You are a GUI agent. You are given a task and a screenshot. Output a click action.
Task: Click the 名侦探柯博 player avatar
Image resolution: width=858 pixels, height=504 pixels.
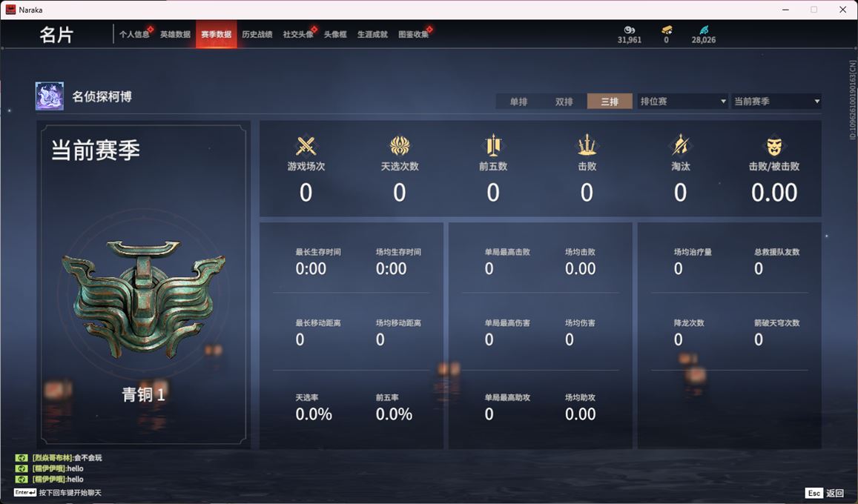[49, 96]
